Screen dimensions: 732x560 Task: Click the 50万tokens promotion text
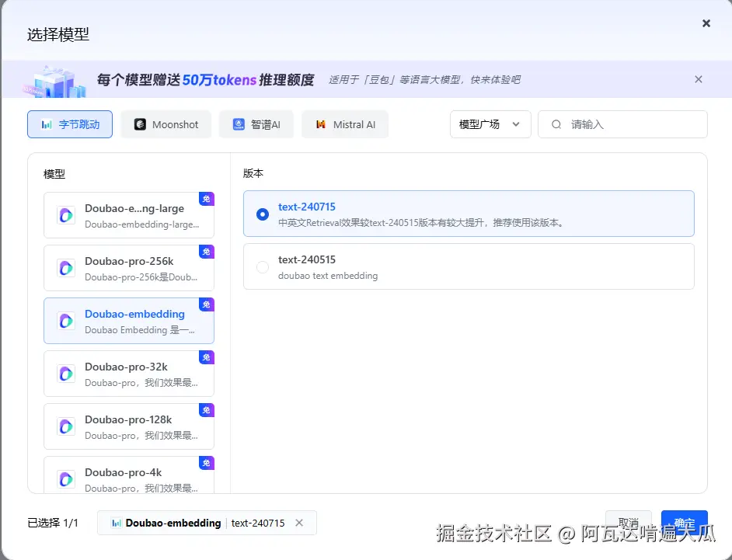click(219, 80)
